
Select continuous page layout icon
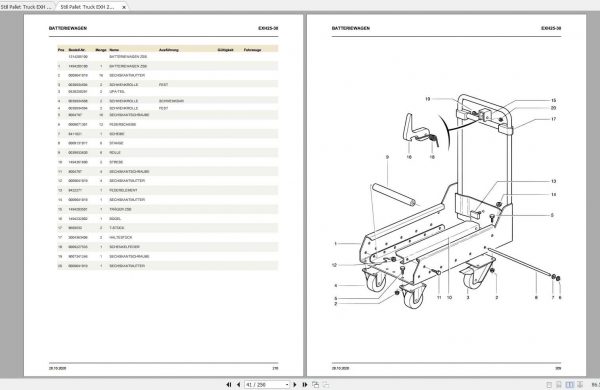pos(559,385)
